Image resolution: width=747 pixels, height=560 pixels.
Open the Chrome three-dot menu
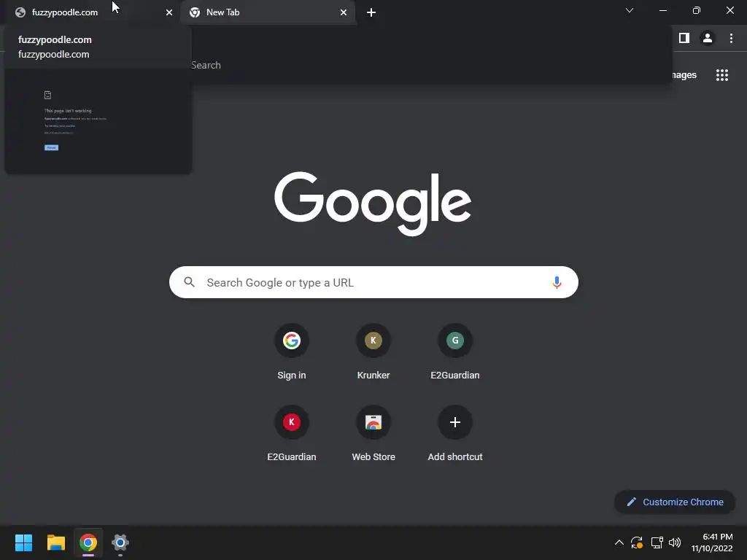[x=731, y=38]
